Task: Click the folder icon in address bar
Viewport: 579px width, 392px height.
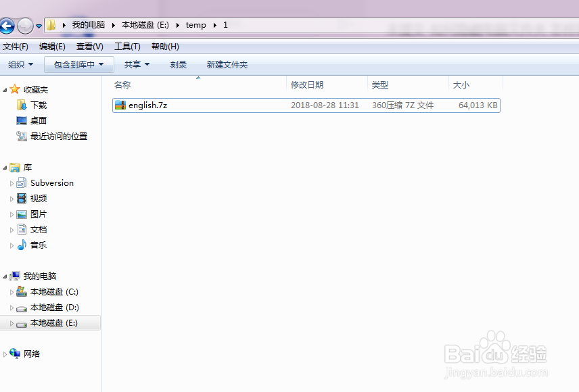Action: click(51, 25)
